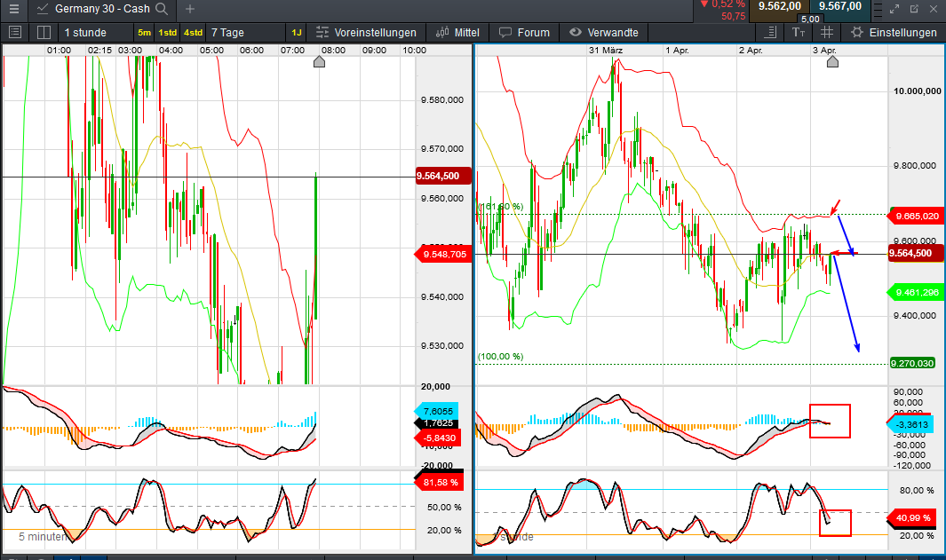Open Verwandte related instruments

click(x=604, y=33)
